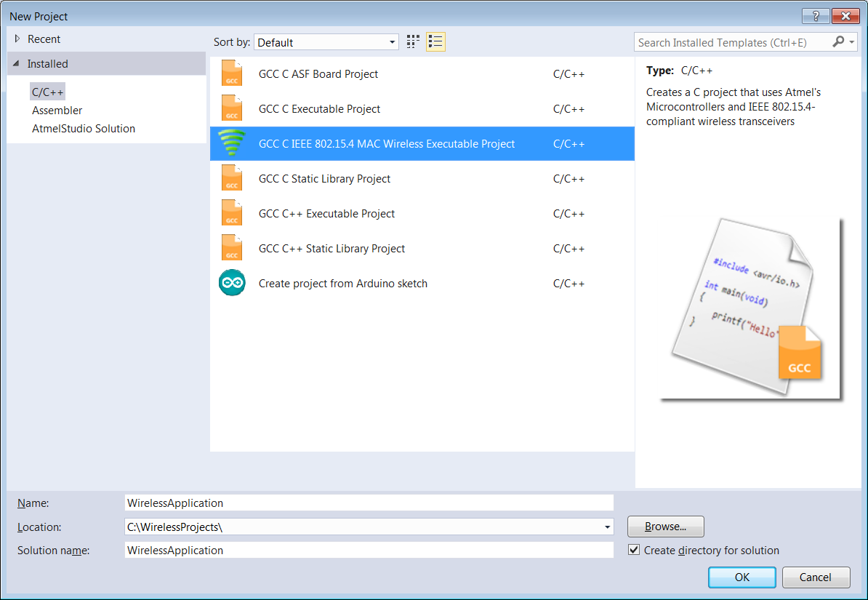Open the help question mark button
Image resolution: width=868 pixels, height=600 pixels.
[x=816, y=16]
